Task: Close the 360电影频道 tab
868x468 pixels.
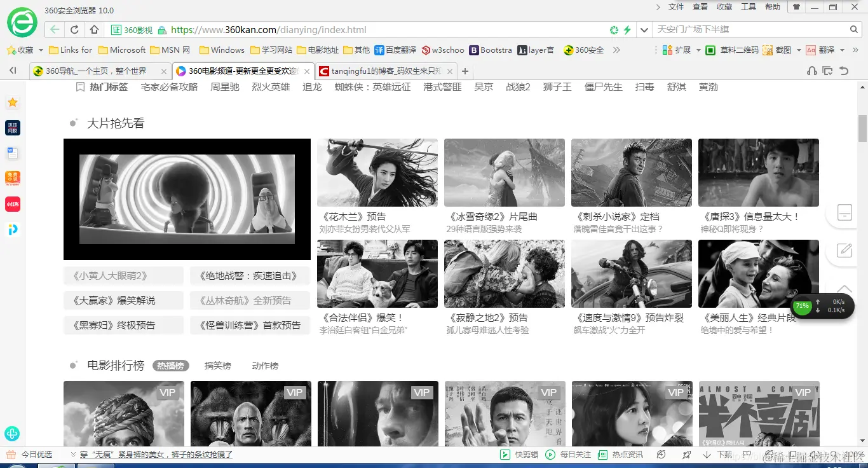Action: click(x=308, y=71)
